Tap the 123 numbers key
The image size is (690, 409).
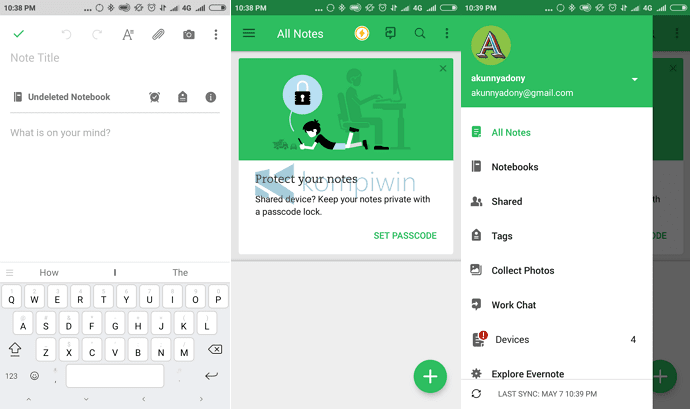11,376
